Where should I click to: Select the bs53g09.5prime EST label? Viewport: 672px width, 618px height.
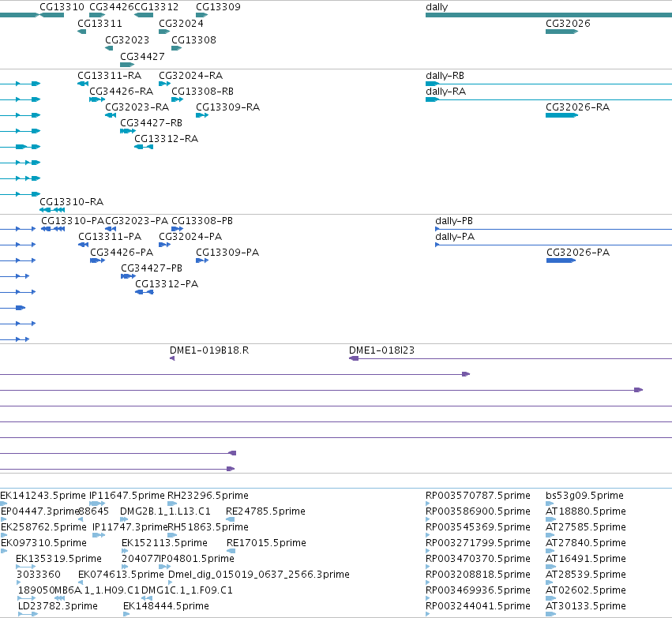[584, 496]
